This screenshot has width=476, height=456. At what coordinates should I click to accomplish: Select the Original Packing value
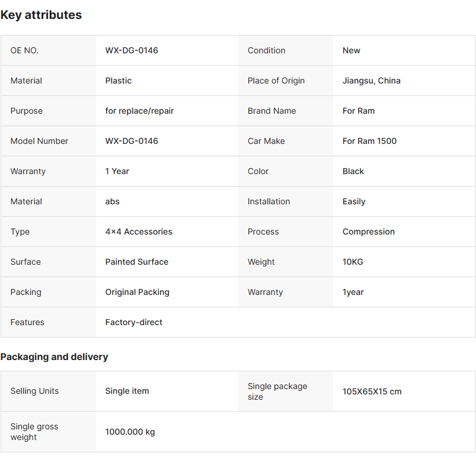(x=138, y=292)
